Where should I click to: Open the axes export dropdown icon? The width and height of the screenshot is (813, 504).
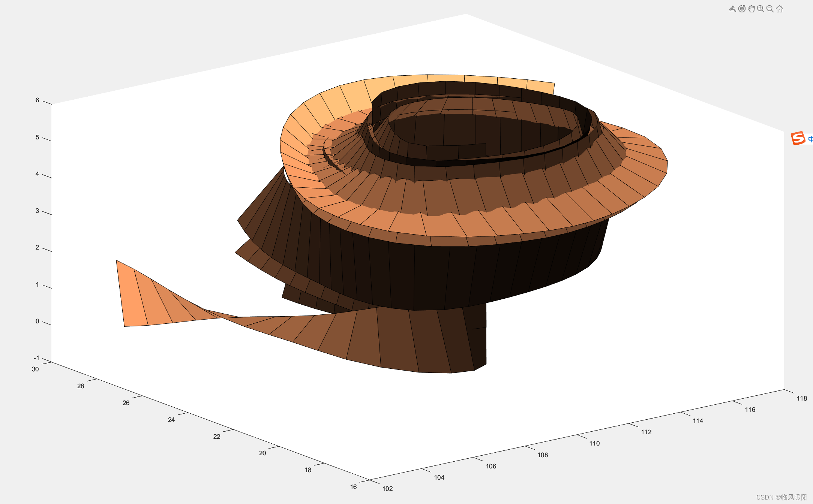click(732, 9)
